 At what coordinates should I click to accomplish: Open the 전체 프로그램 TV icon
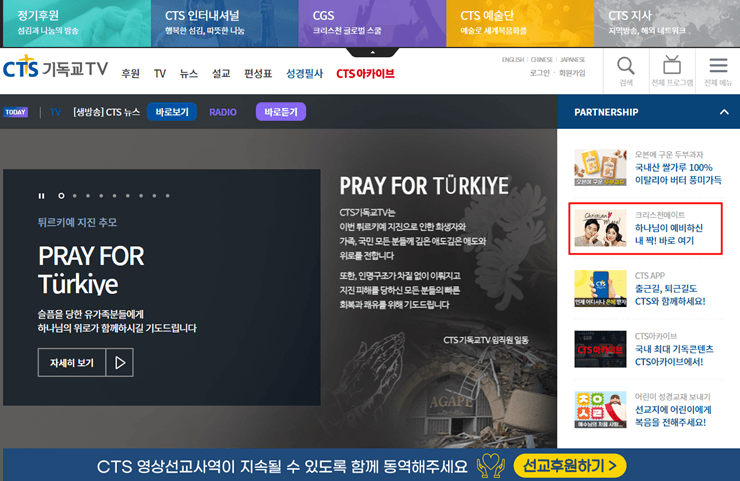tap(672, 65)
